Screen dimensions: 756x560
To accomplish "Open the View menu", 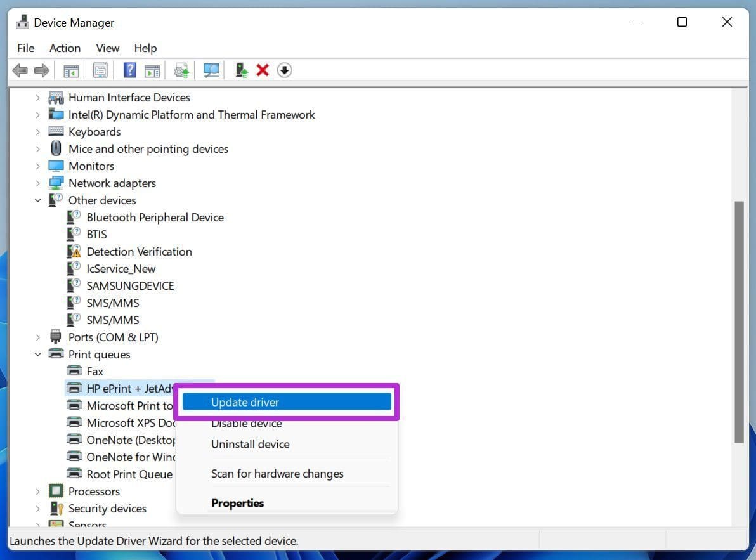I will (107, 48).
